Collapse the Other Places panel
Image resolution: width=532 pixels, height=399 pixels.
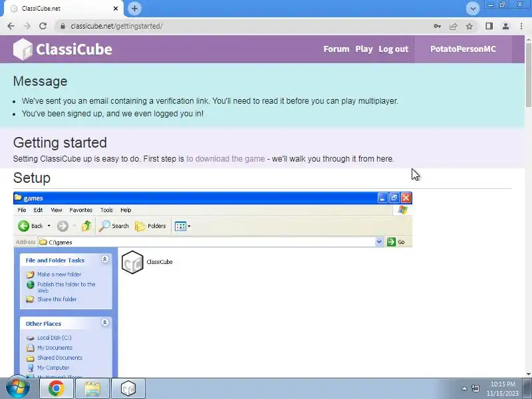105,323
